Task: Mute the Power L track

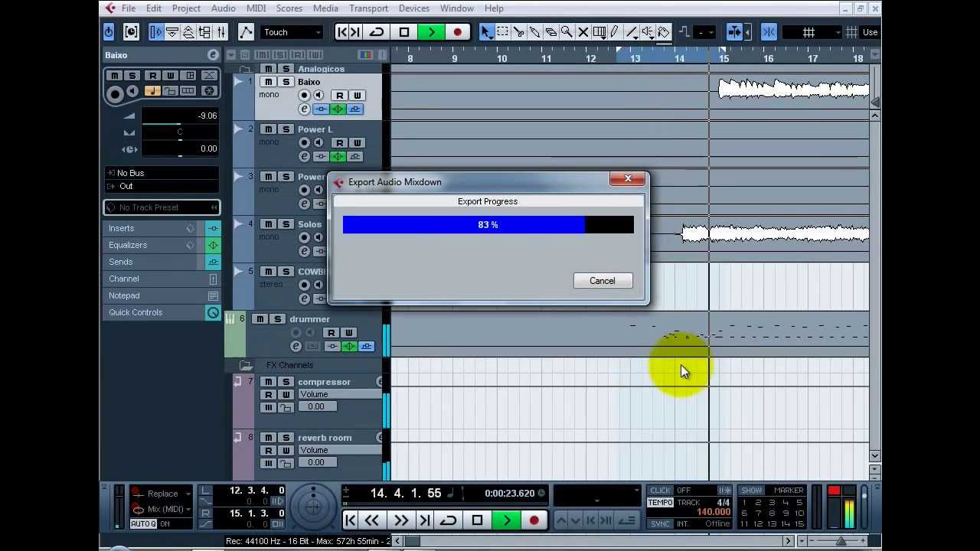Action: pos(269,129)
